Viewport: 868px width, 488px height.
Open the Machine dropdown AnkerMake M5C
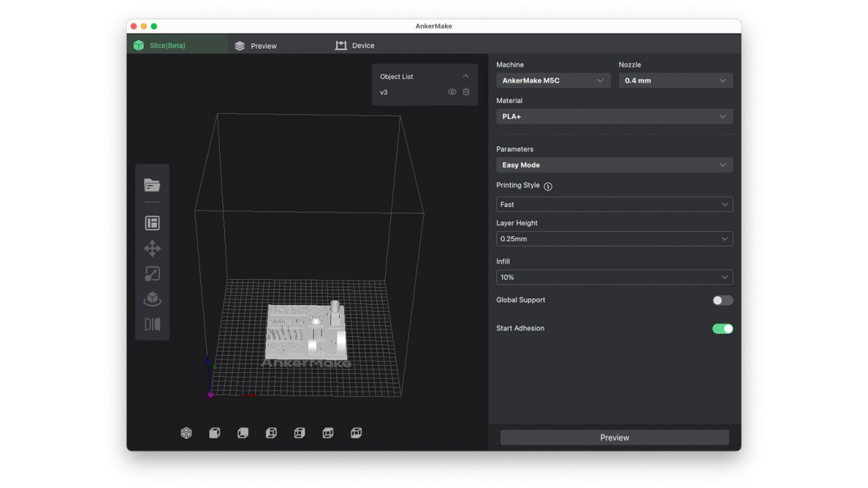[553, 81]
